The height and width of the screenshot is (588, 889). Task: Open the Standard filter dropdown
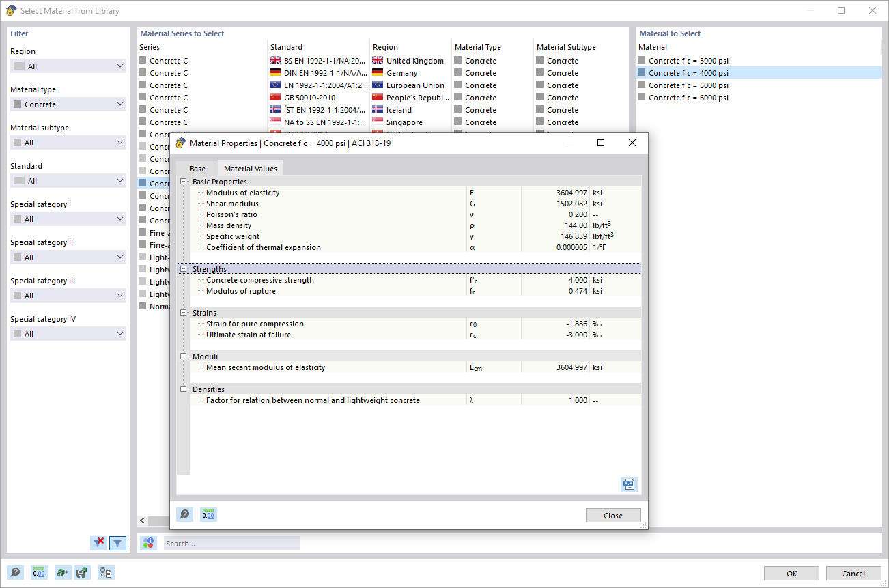68,181
